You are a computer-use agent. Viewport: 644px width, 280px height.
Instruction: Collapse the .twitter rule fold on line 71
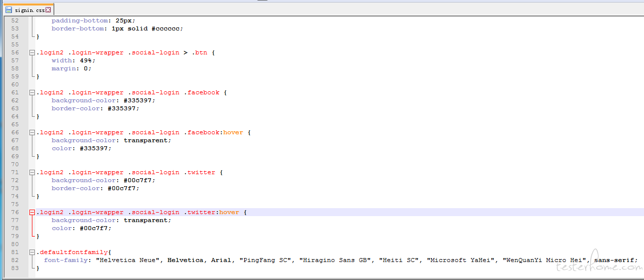[x=32, y=172]
